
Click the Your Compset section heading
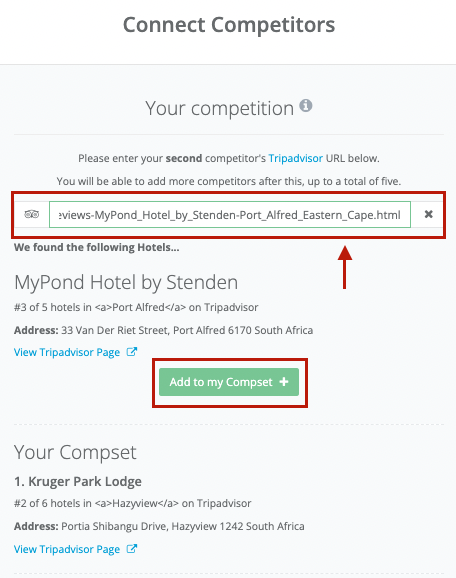tap(75, 453)
